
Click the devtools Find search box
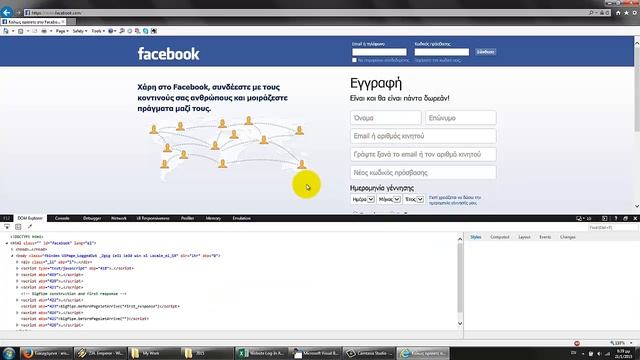pos(612,227)
